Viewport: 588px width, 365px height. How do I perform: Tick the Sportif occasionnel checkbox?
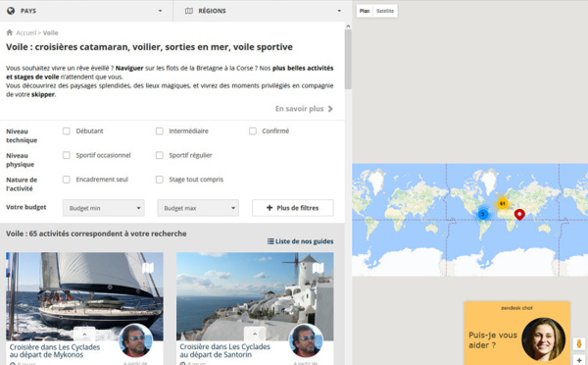point(67,155)
